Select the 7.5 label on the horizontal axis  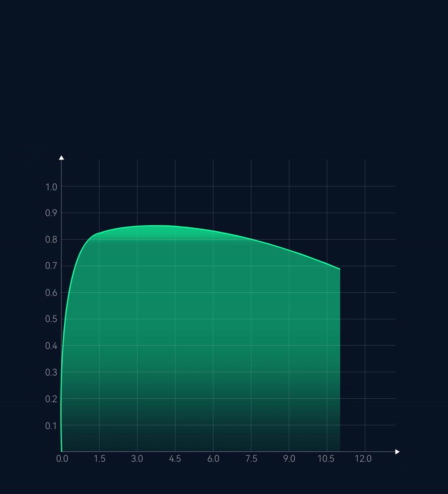pos(251,459)
